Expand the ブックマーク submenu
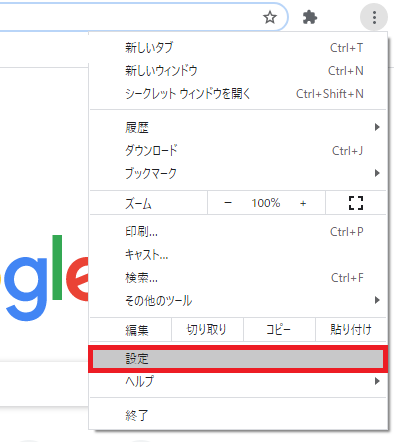The image size is (394, 442). tap(238, 173)
